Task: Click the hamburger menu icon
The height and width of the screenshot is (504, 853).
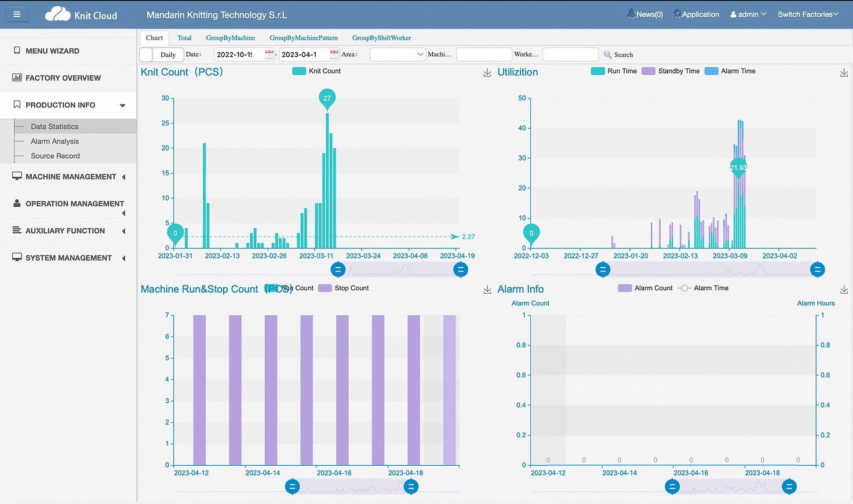Action: click(17, 14)
